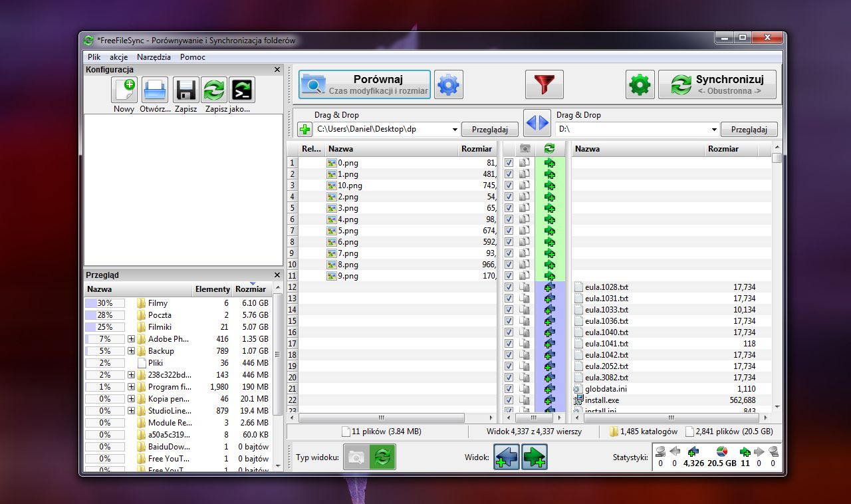Uncheck the checkbox for eula.1028.txt row

pos(509,287)
